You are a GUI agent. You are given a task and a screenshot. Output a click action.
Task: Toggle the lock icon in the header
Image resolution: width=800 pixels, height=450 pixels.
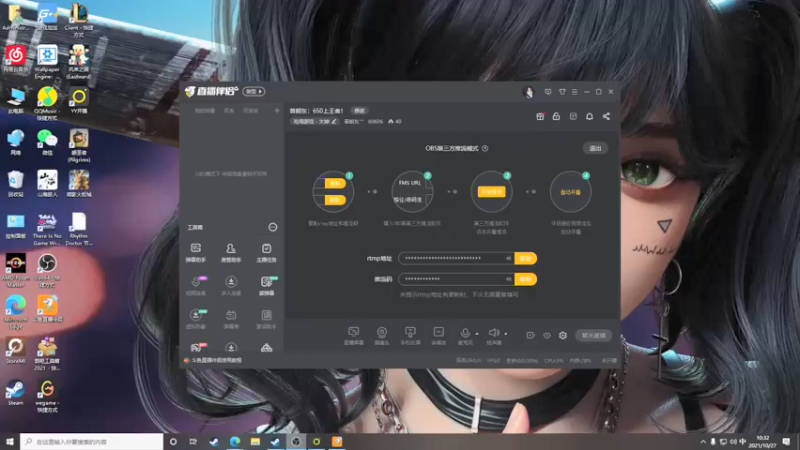[556, 116]
